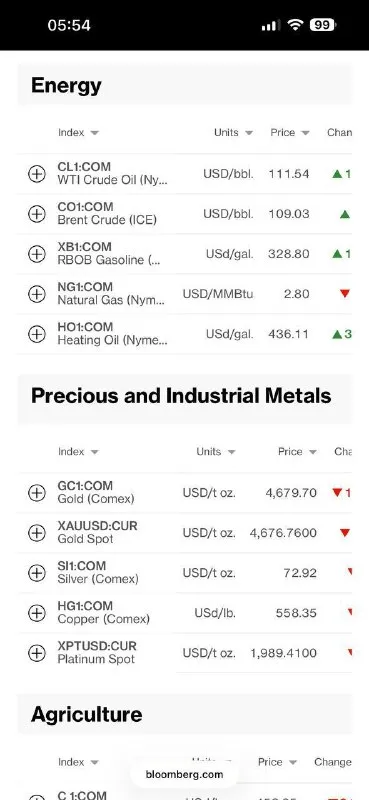Viewport: 369px width, 800px height.
Task: Sort Metals table by Price arrow
Action: [x=313, y=452]
